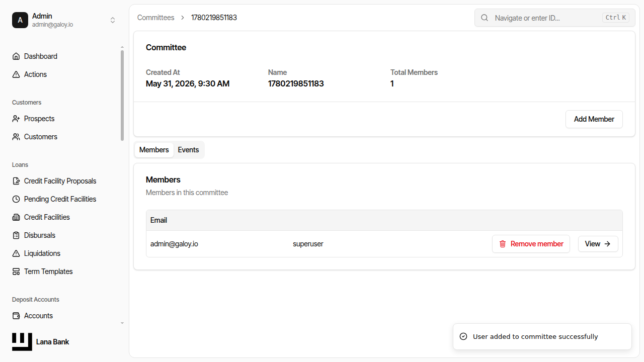This screenshot has width=644, height=362.
Task: Click success checkmark icon in toast
Action: click(x=463, y=336)
